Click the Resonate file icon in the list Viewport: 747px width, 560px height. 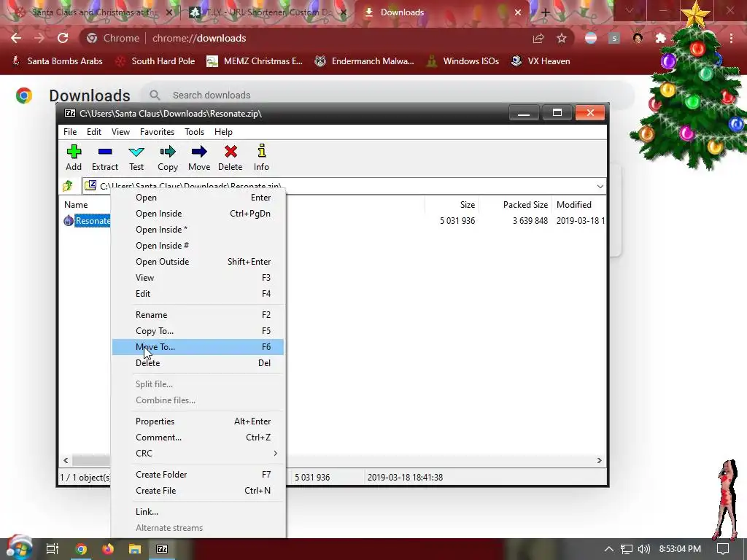pos(69,220)
